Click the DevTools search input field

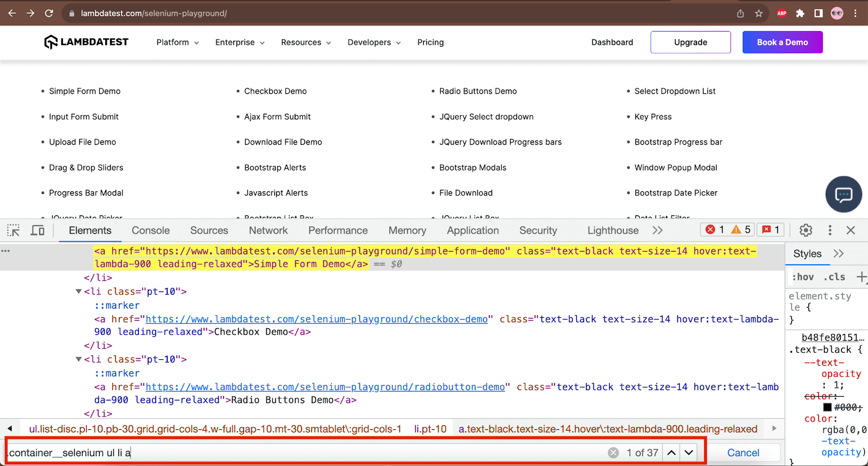tap(307, 452)
